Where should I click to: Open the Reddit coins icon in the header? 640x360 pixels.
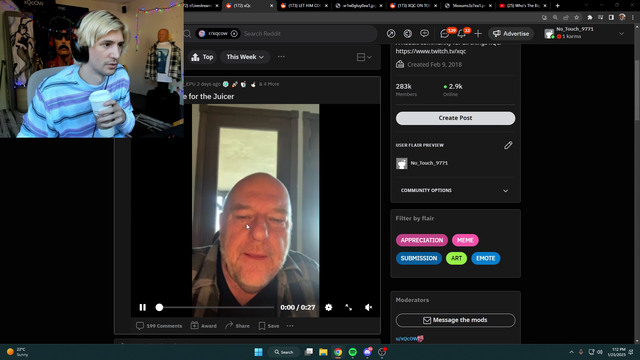click(407, 33)
